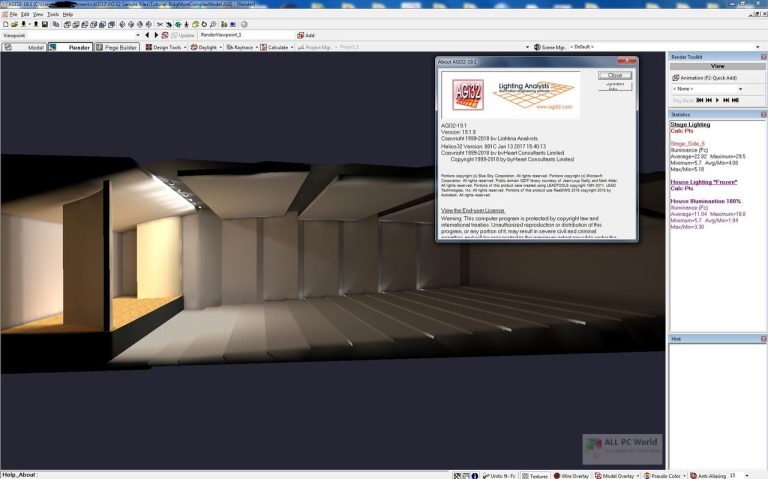
Task: Jump to last frame in animation playback
Action: 735,100
